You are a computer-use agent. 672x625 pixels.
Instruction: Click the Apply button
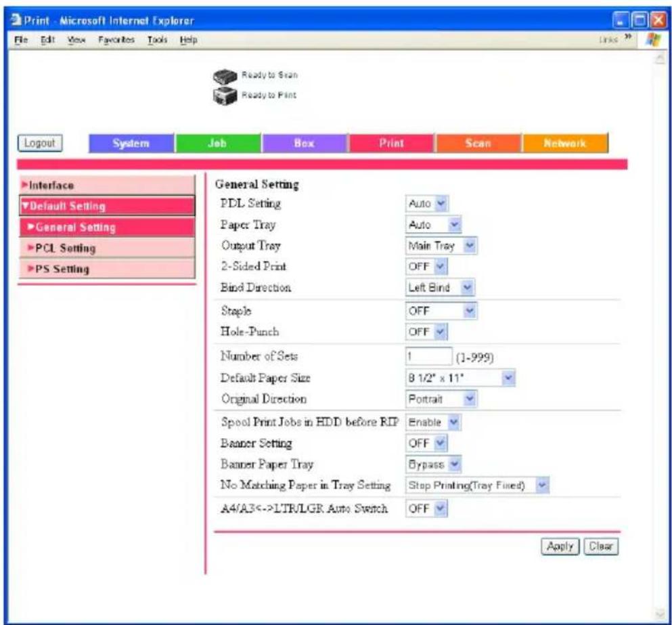click(560, 546)
